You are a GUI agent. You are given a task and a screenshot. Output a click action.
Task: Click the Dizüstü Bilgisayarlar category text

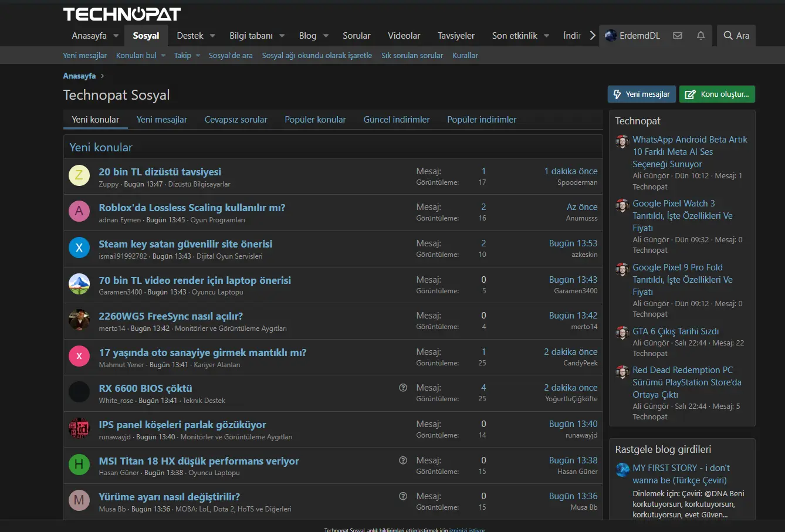(x=199, y=184)
